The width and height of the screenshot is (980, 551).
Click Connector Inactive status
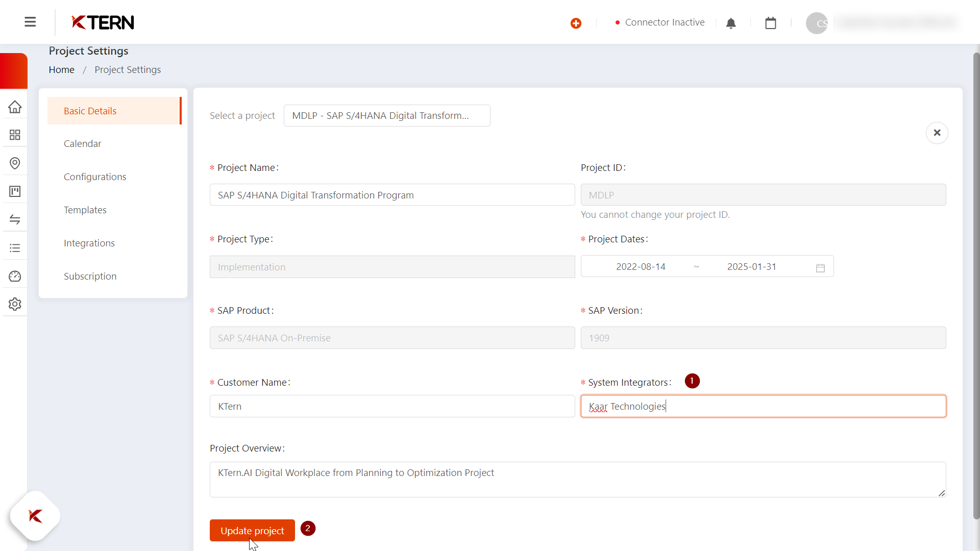(660, 22)
